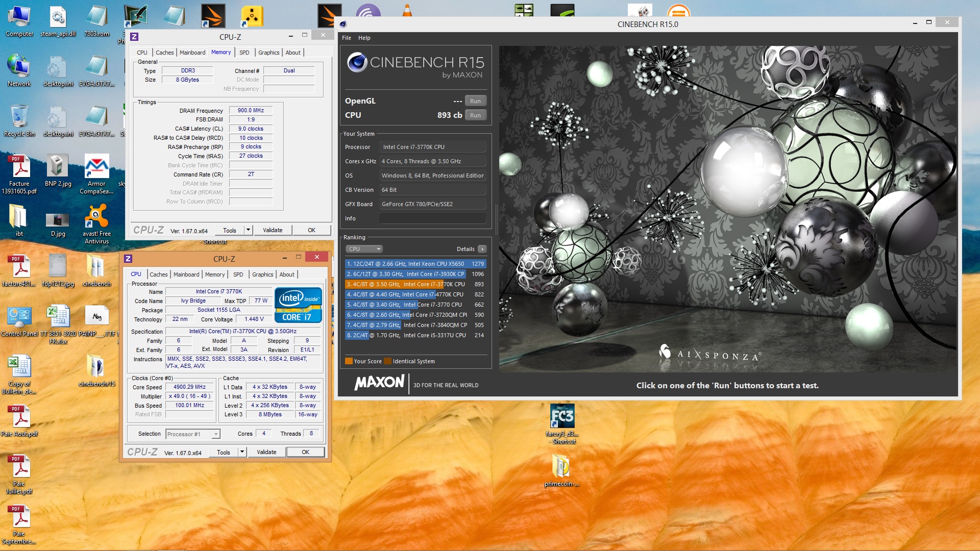Open Paie Aout.pdf icon

pyautogui.click(x=19, y=420)
